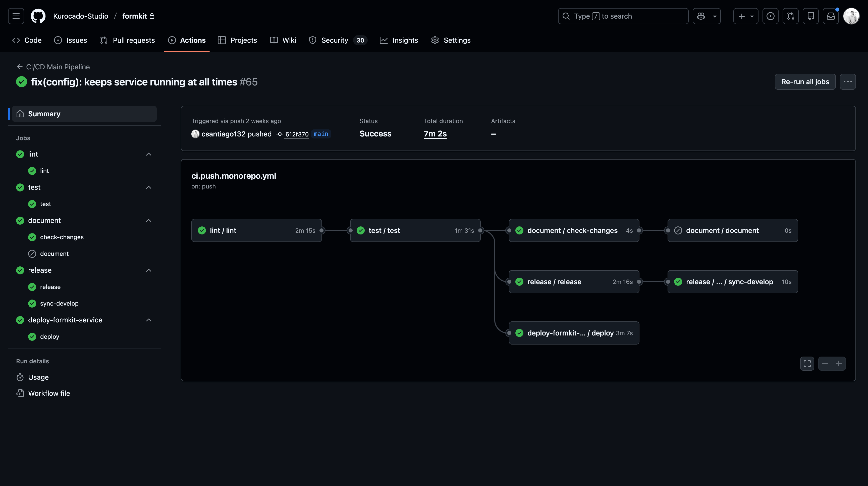868x486 pixels.
Task: Open Workflow file link
Action: point(49,393)
